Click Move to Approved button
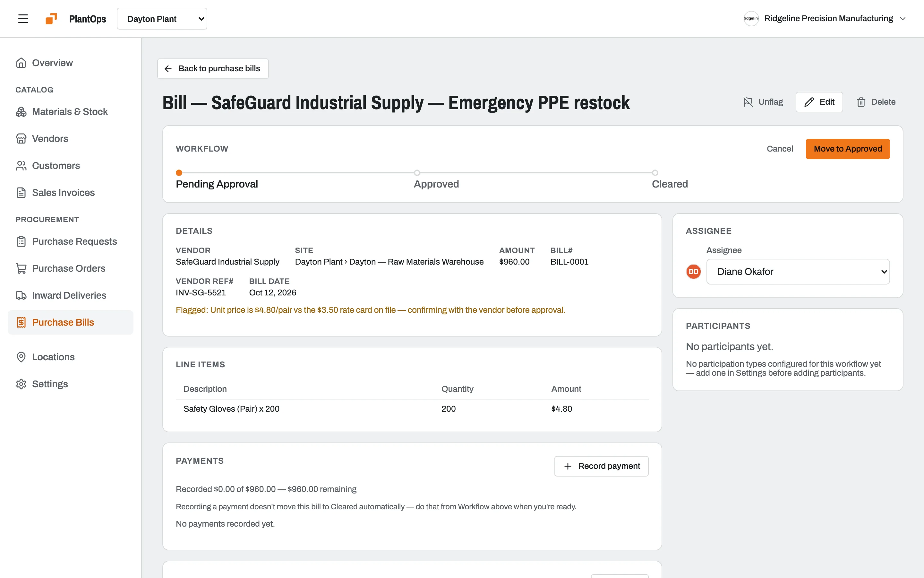 [x=848, y=149]
